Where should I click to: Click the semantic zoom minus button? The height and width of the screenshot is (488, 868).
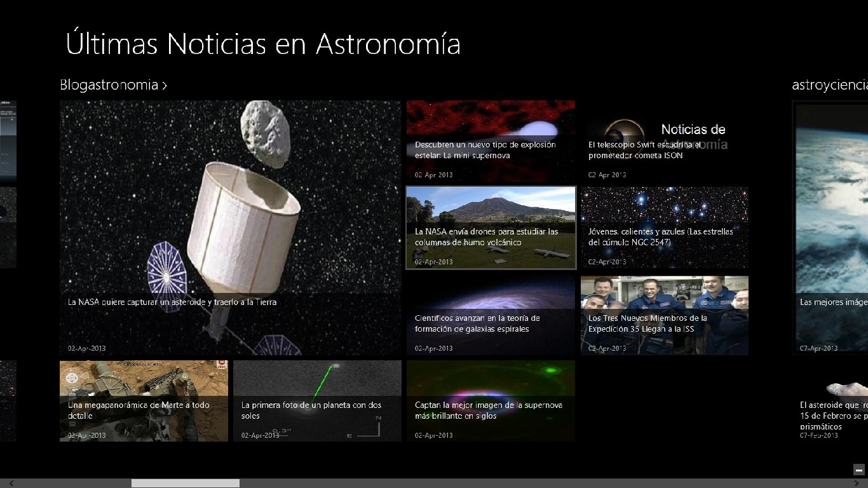point(858,470)
